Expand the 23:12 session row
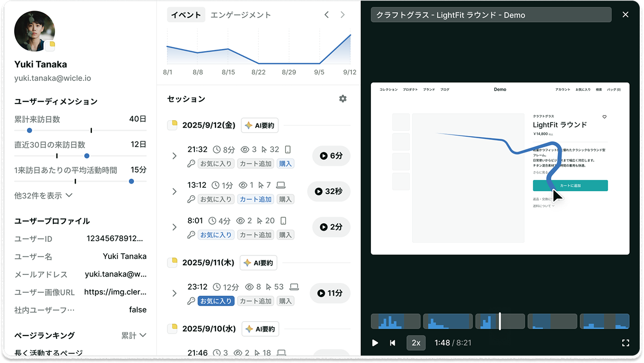This screenshot has width=644, height=363. pyautogui.click(x=174, y=293)
